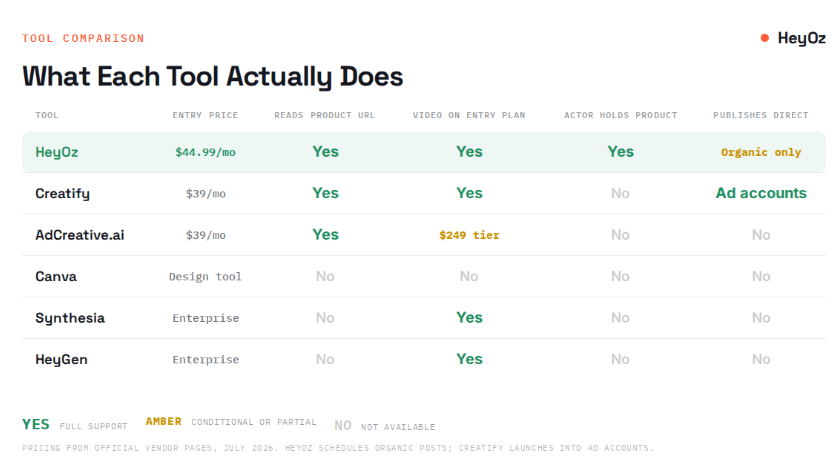Click the Actor Holds Product column header
Screen dimensions: 840x473
(620, 115)
